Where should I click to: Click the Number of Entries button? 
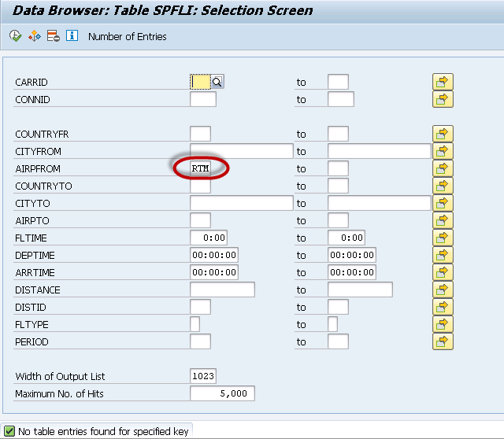(128, 37)
